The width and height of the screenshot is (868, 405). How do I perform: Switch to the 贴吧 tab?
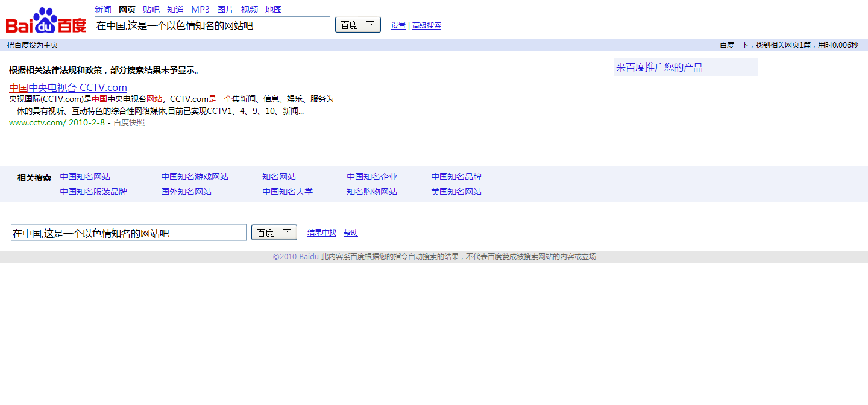coord(151,10)
